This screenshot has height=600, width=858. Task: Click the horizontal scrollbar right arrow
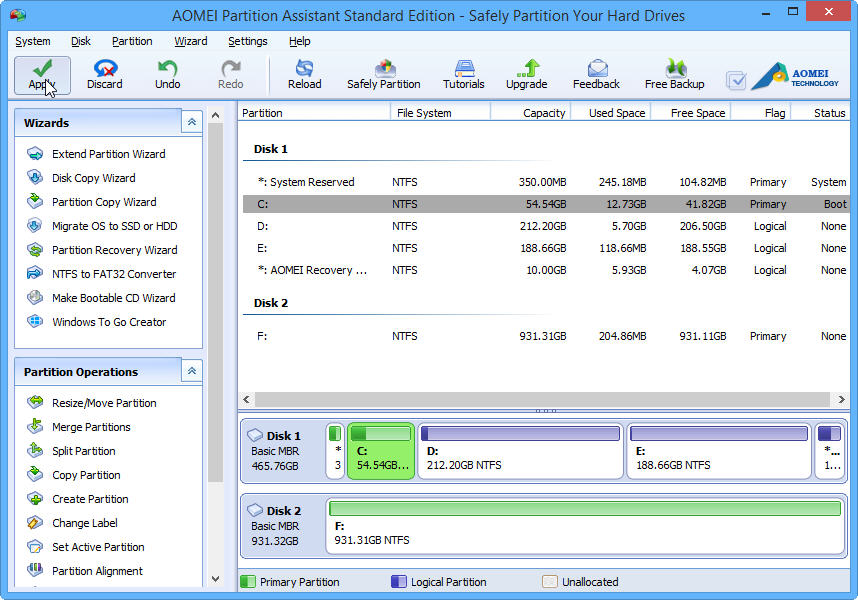click(x=841, y=399)
